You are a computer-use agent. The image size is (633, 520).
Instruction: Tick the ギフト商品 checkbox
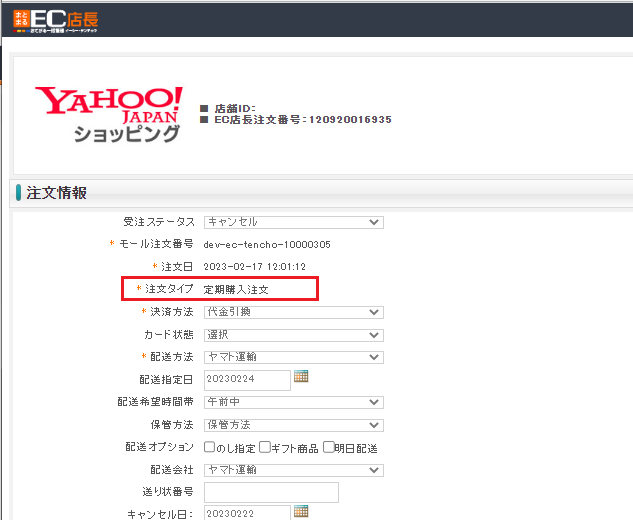[265, 447]
